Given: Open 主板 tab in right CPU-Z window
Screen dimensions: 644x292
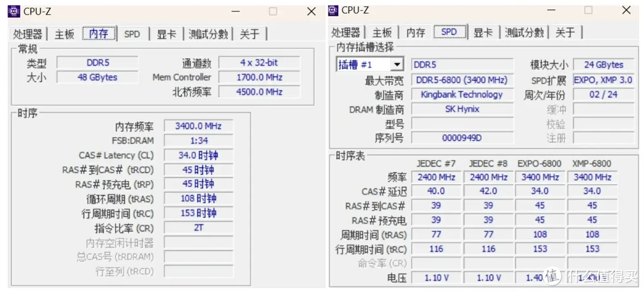Looking at the screenshot, I should [382, 32].
